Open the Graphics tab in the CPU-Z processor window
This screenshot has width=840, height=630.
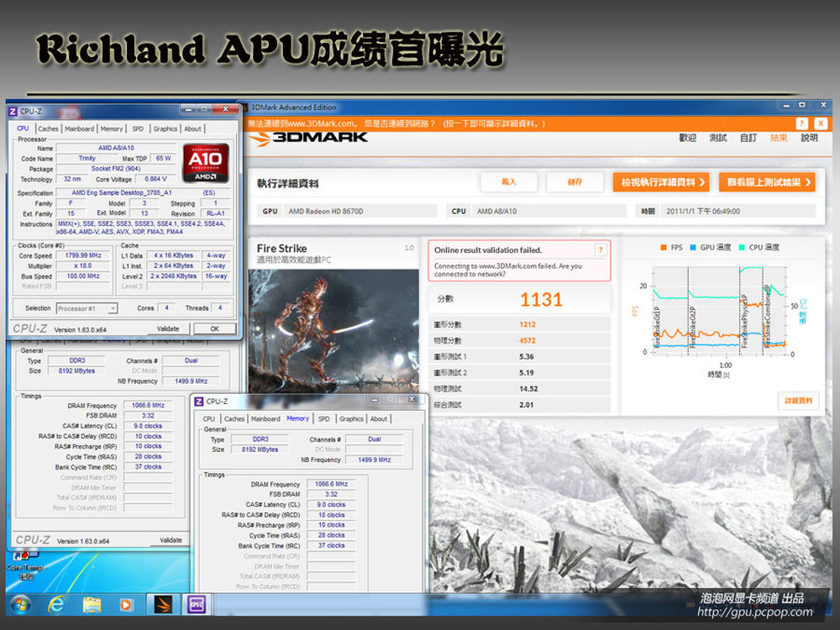(165, 129)
